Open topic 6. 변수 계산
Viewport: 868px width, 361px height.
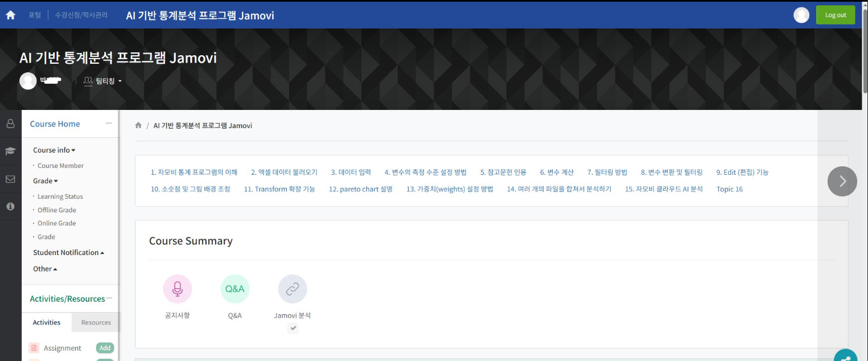[x=557, y=172]
